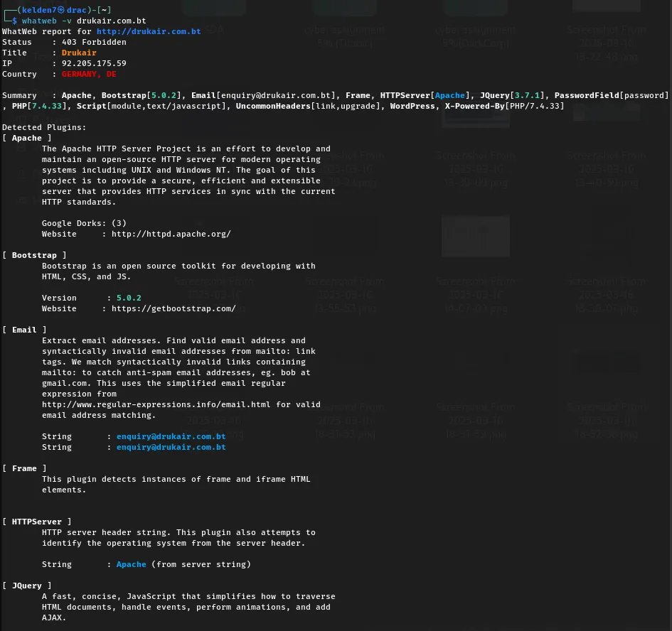The height and width of the screenshot is (631, 672).
Task: Open the https://getbootstrap.com/ website URL
Action: [x=174, y=308]
